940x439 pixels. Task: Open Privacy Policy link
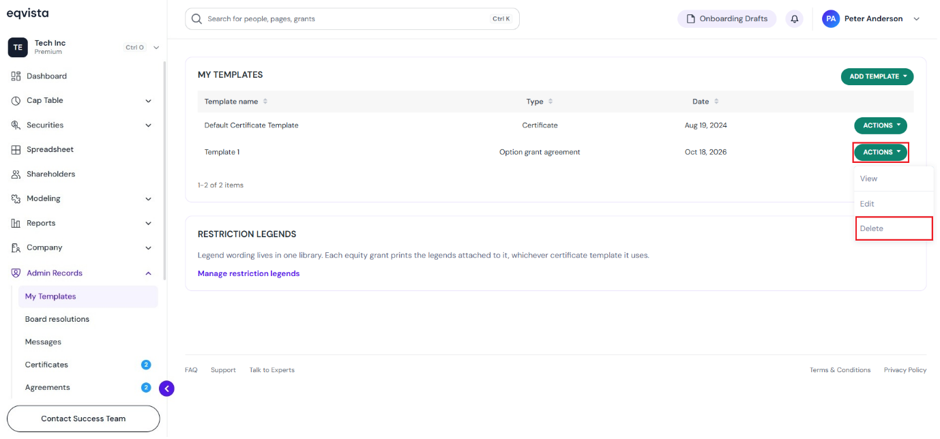tap(905, 370)
